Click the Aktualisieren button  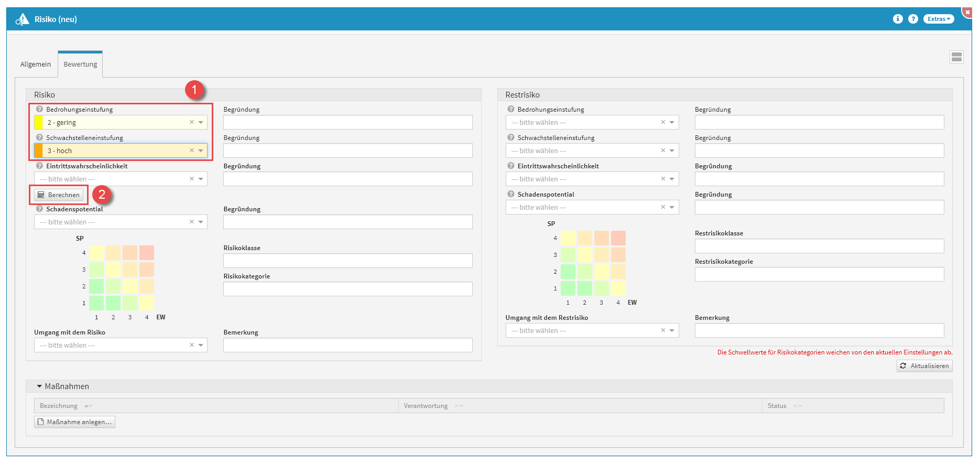point(924,366)
